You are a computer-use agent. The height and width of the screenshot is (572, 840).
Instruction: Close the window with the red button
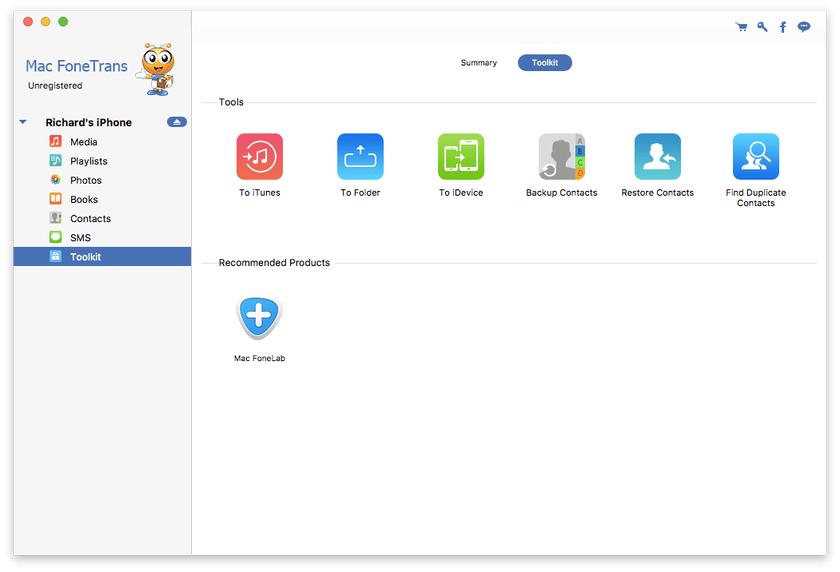pyautogui.click(x=28, y=21)
